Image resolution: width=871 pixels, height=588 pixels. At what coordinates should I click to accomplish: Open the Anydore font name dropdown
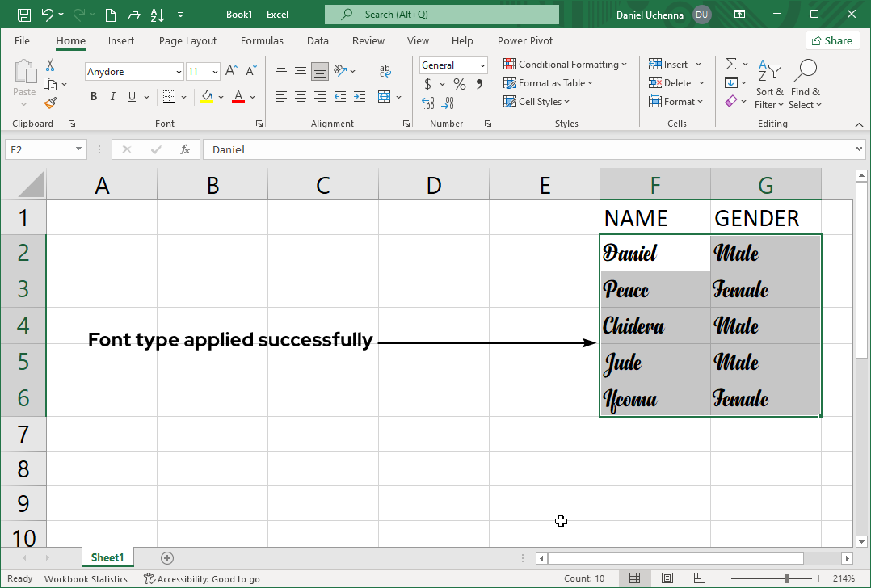pyautogui.click(x=179, y=72)
